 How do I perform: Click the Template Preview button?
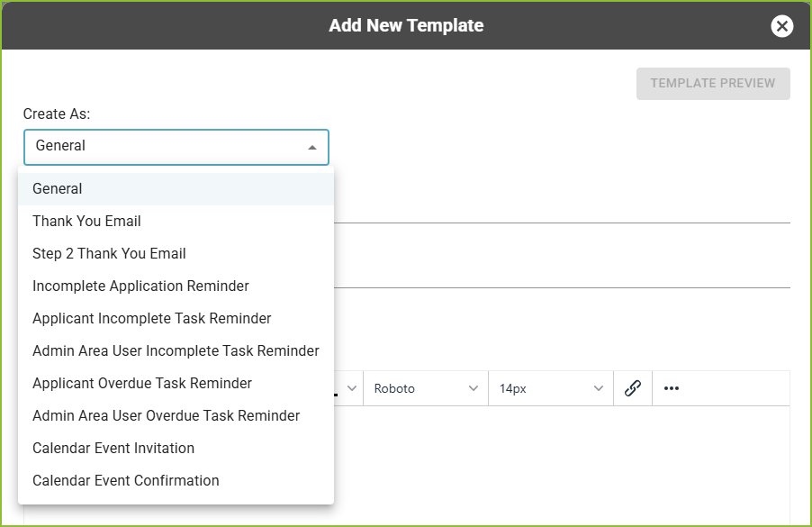tap(712, 83)
